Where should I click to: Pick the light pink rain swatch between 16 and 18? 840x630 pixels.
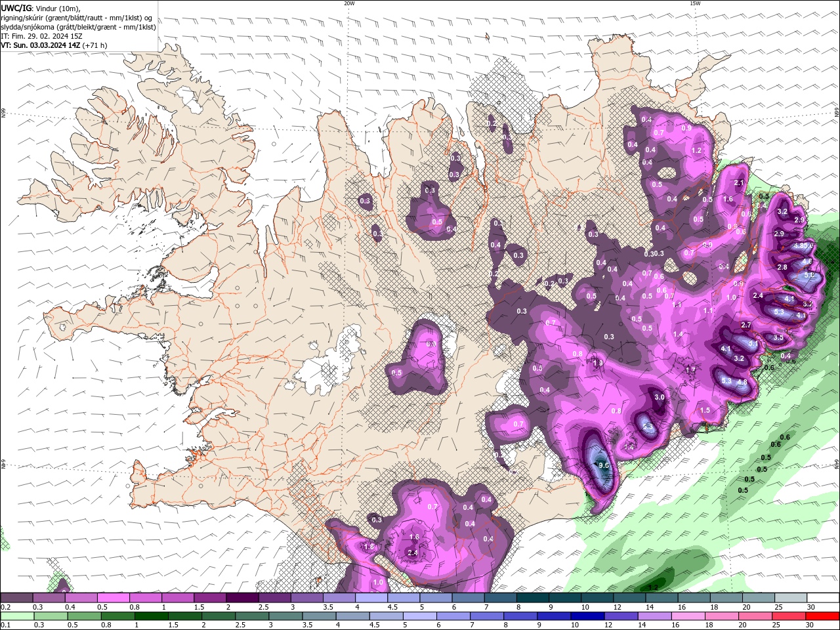pos(687,616)
